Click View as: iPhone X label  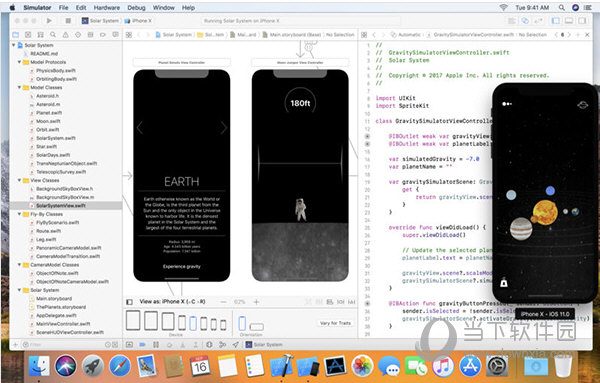pos(172,302)
